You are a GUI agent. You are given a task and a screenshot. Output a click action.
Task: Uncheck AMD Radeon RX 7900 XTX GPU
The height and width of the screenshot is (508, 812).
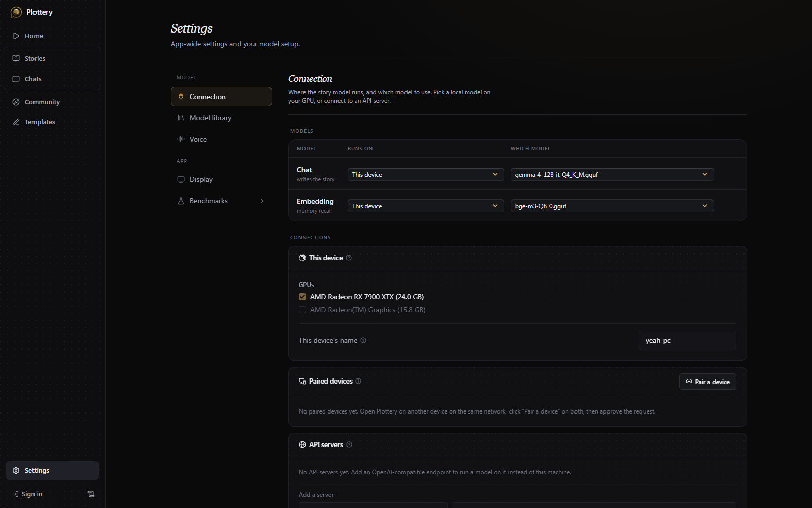pos(302,297)
